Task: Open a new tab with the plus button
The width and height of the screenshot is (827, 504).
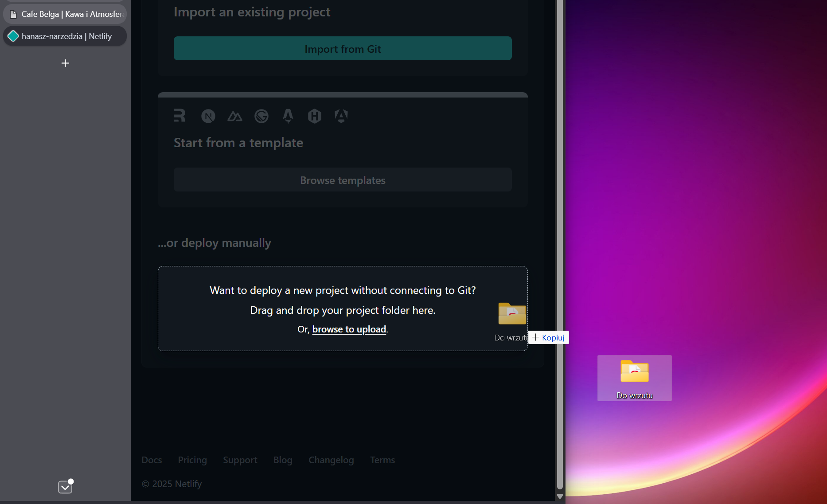Action: [65, 63]
